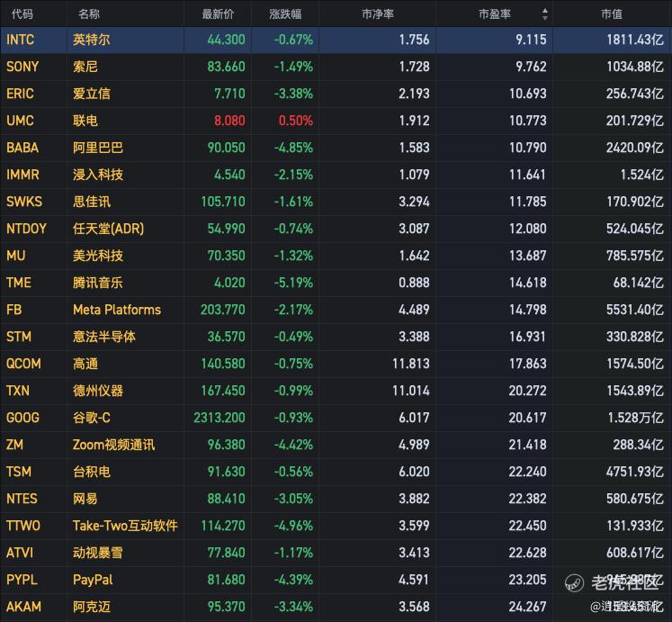
Task: Select the INTC ticker code
Action: pos(20,40)
